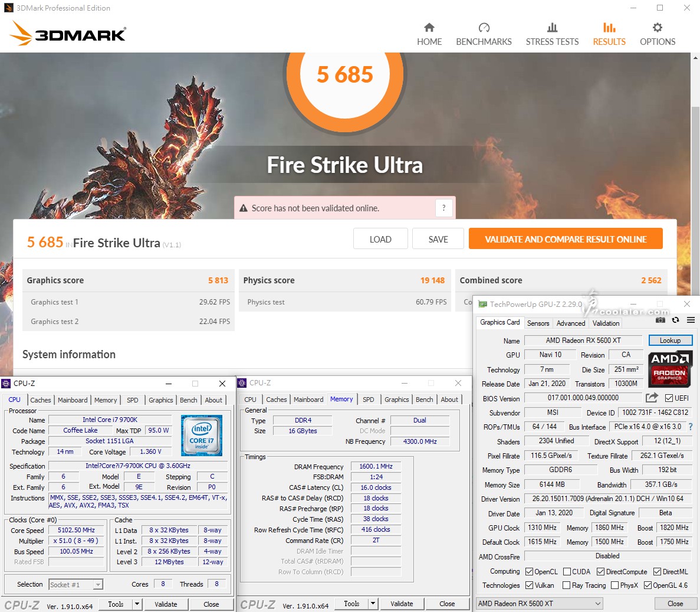Open the GPU-Z hamburger menu
This screenshot has width=700, height=612.
point(691,320)
